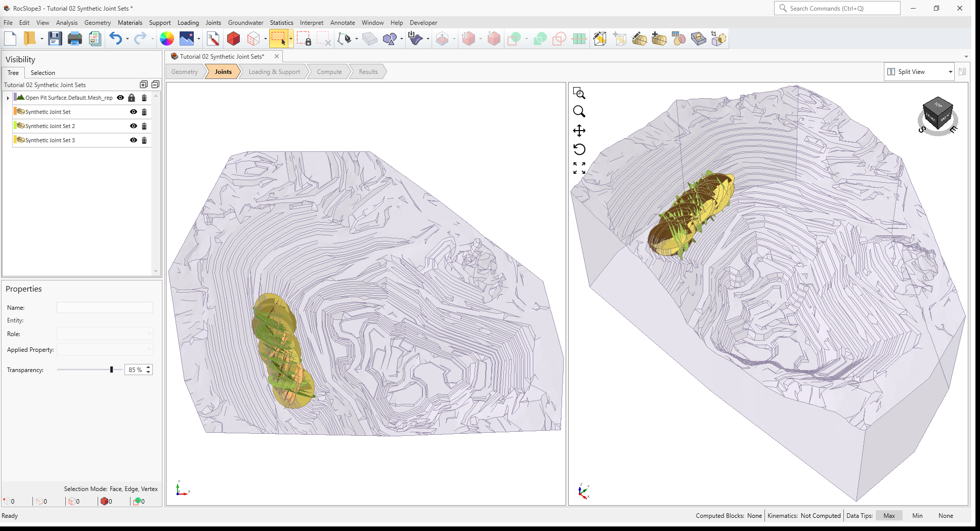Select the pan move tool in viewport
This screenshot has height=531, width=980.
579,131
